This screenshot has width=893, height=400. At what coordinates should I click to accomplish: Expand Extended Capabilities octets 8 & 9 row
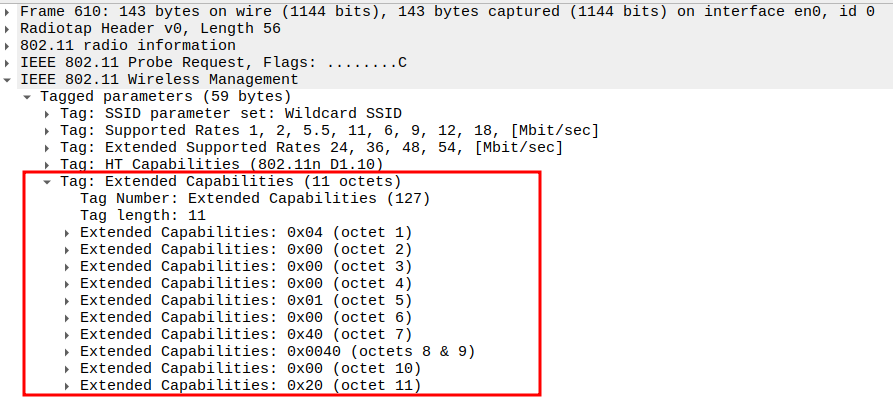(67, 352)
